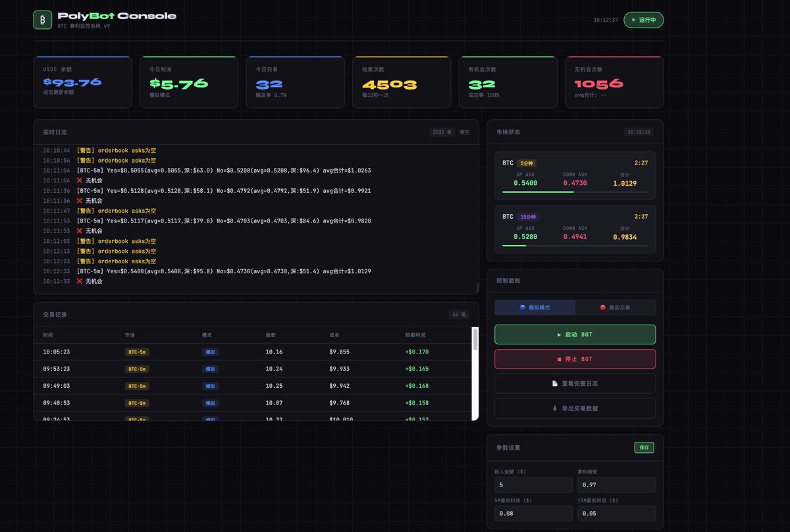Click 保存 to save parameters
Image resolution: width=790 pixels, height=532 pixels.
(644, 448)
